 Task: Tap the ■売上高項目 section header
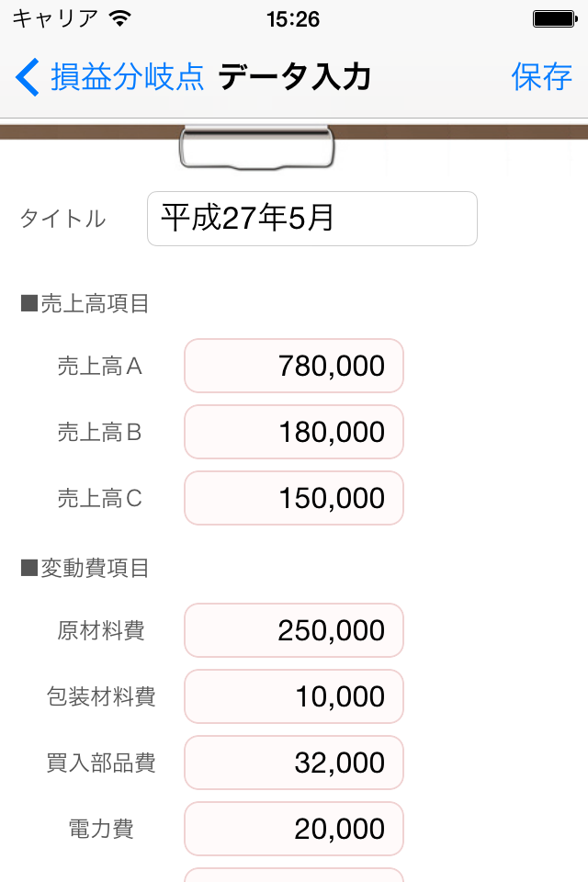tap(85, 304)
